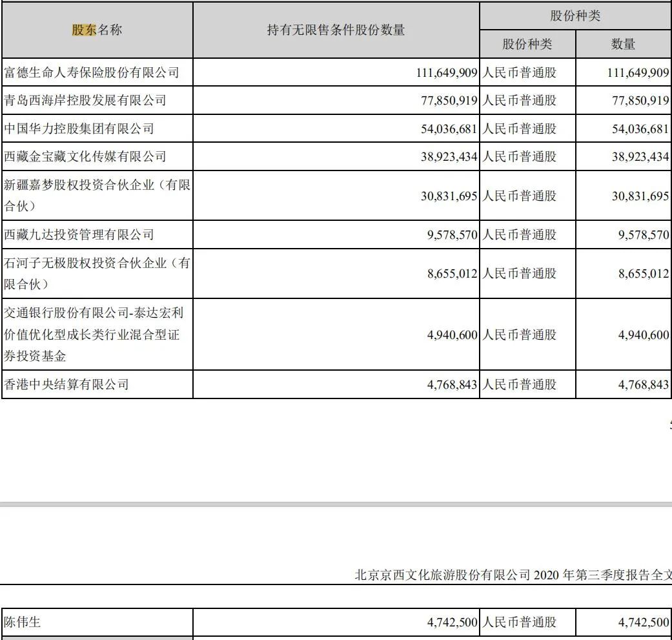Viewport: 672px width, 640px height.
Task: Click 111,649,909 in the rightmost 数量 column
Action: click(x=638, y=73)
